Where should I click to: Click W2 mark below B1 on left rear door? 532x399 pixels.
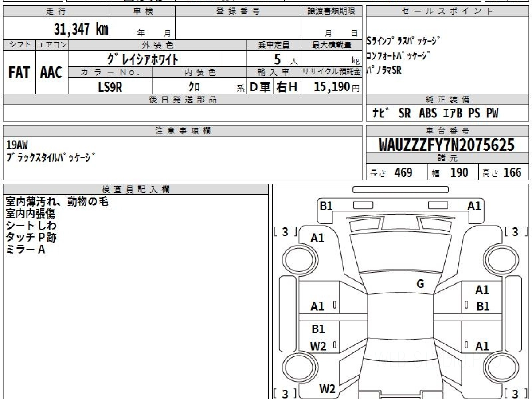coord(317,346)
